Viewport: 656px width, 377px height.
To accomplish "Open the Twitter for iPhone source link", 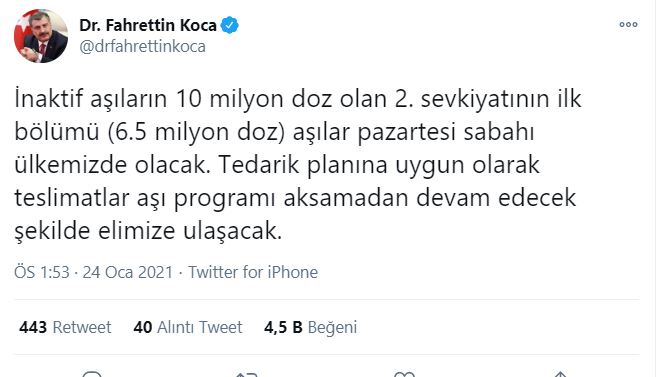I will pyautogui.click(x=253, y=272).
